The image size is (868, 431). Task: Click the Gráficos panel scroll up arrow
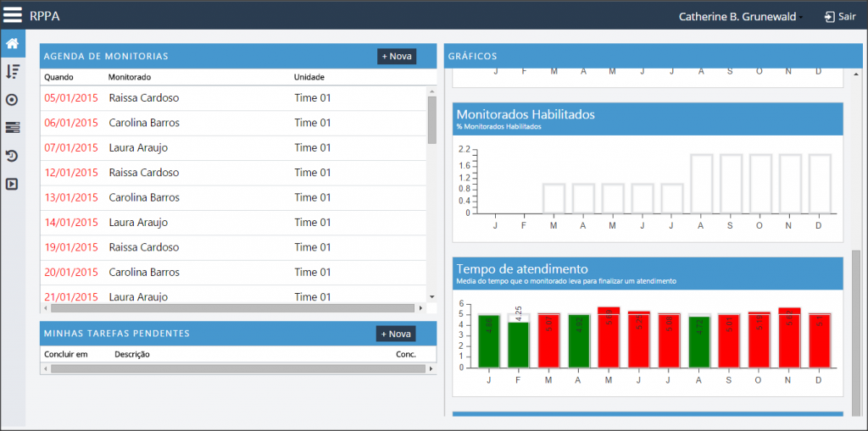856,75
